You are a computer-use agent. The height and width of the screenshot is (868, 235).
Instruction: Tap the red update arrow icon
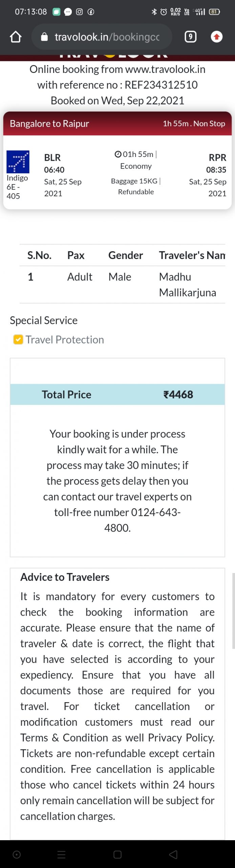(216, 37)
